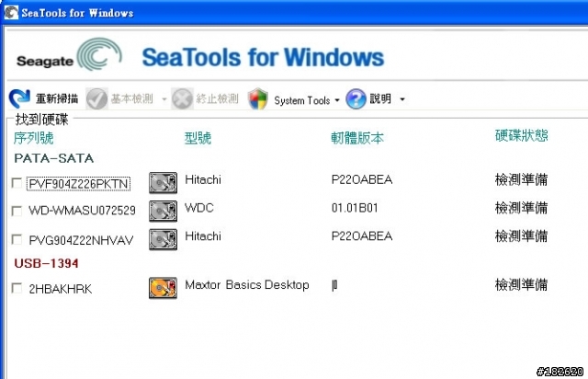
Task: Click the 硬碟狀態 drive status column header
Action: click(522, 135)
